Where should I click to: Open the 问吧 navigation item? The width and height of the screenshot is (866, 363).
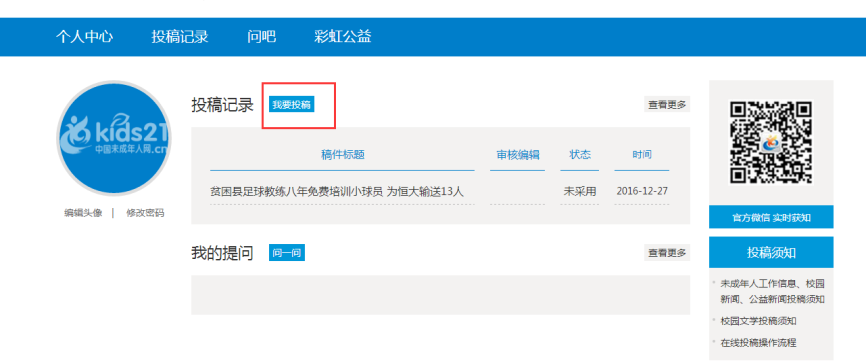(261, 37)
